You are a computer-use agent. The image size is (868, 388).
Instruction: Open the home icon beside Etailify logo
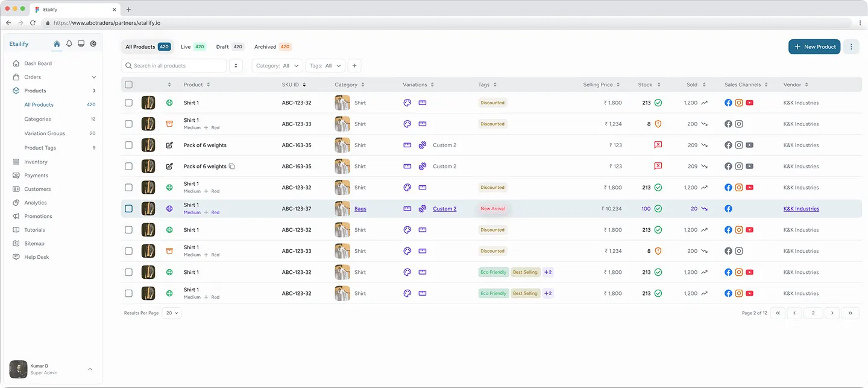[57, 44]
